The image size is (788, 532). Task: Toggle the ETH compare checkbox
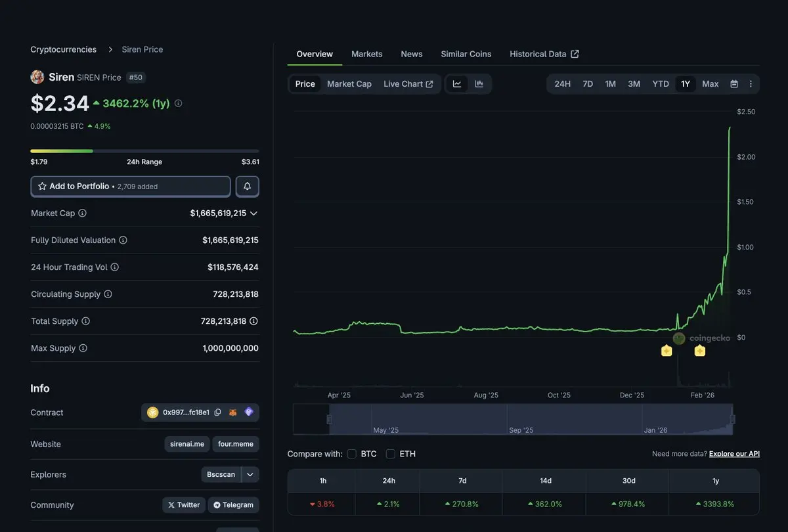[391, 454]
